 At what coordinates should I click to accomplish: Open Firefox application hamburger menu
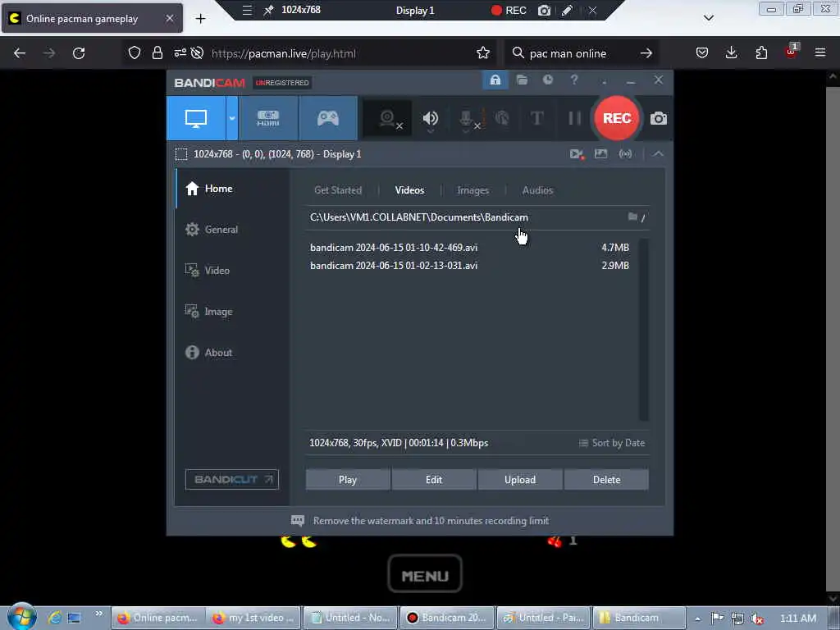820,52
